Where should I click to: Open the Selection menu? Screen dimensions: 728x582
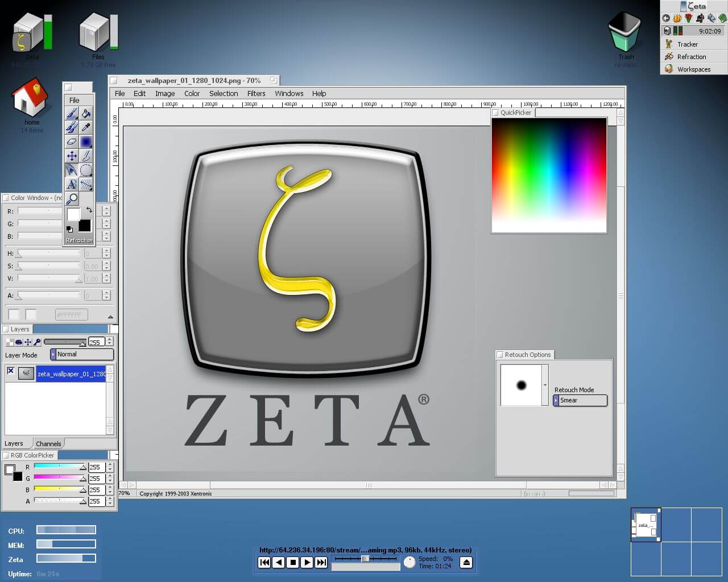tap(224, 94)
